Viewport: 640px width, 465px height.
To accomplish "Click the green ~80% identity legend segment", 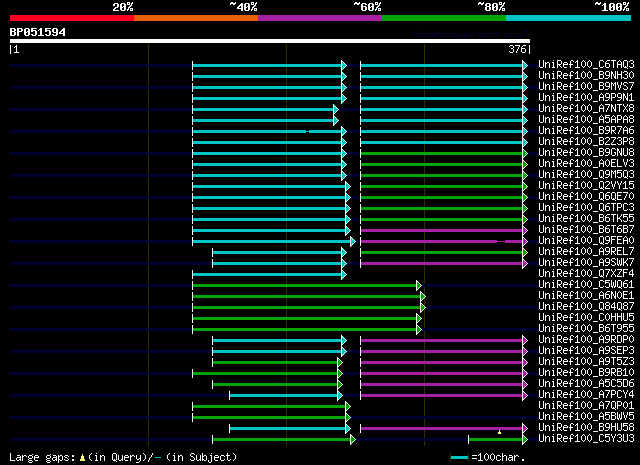I will coord(444,18).
